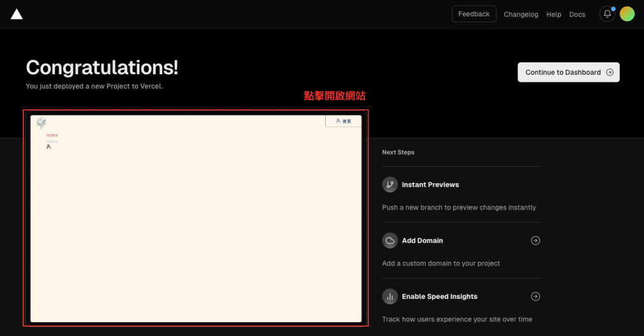Viewport: 644px width, 336px height.
Task: Click the site logo in the preview
Action: coord(41,123)
